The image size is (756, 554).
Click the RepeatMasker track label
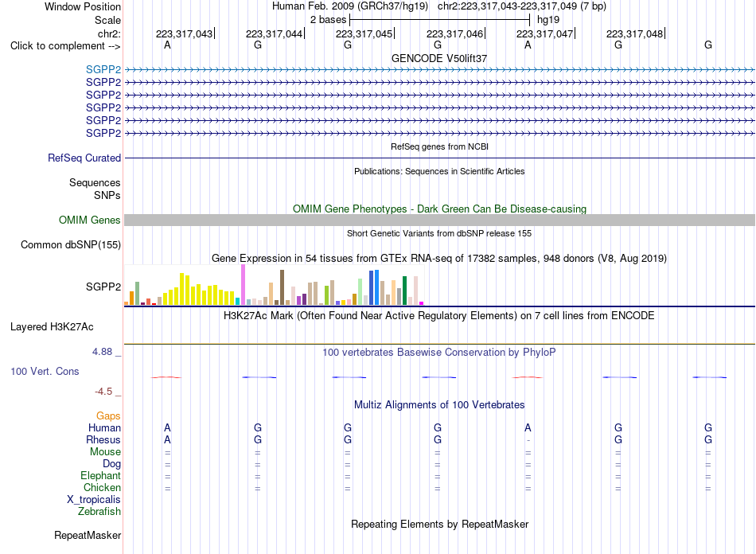tap(88, 535)
